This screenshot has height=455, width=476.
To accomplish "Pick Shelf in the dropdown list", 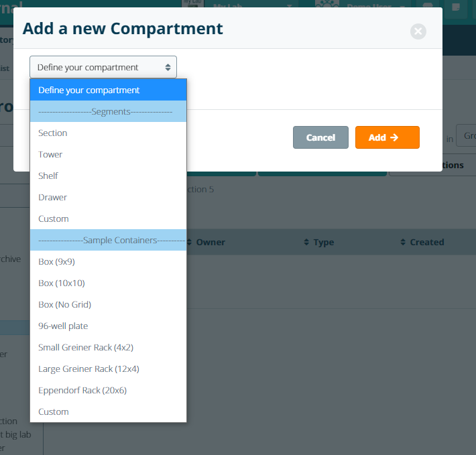I will click(x=48, y=176).
